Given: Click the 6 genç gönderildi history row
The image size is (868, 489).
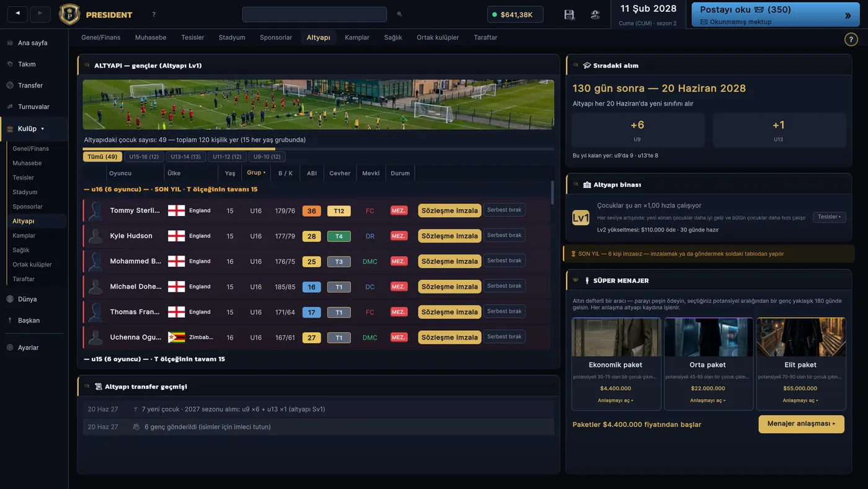Looking at the screenshot, I should (318, 427).
